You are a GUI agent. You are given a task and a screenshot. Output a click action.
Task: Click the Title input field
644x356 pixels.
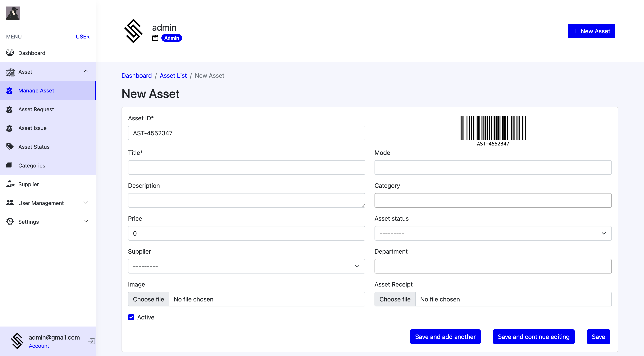pyautogui.click(x=246, y=167)
